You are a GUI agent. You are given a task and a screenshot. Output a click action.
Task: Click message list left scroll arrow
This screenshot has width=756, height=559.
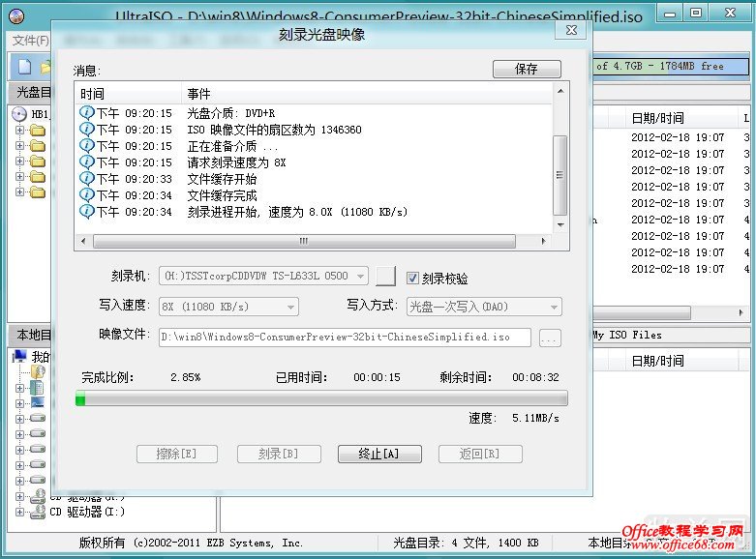coord(83,241)
